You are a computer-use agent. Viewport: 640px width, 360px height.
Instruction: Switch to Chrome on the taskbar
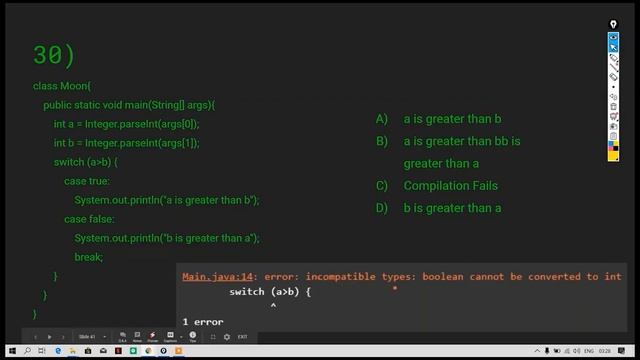[148, 351]
